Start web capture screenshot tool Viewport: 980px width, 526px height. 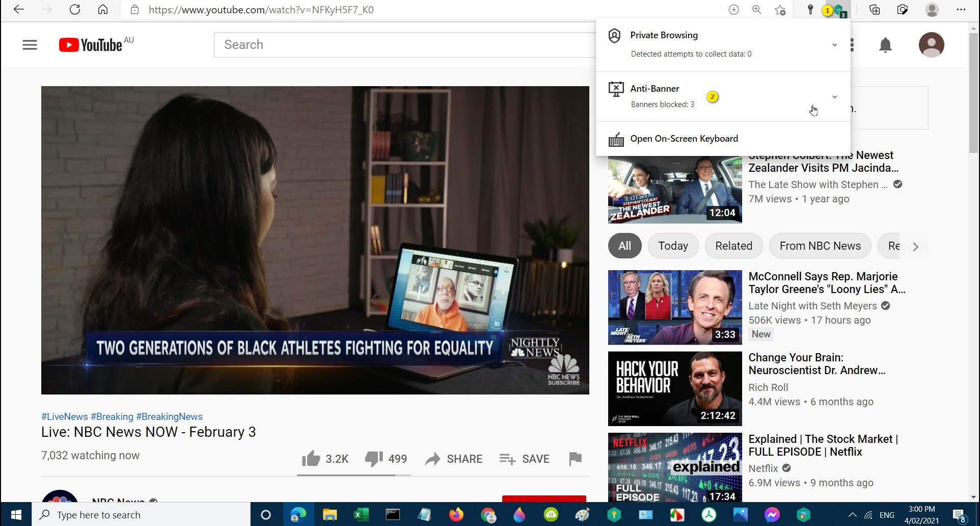tap(903, 10)
